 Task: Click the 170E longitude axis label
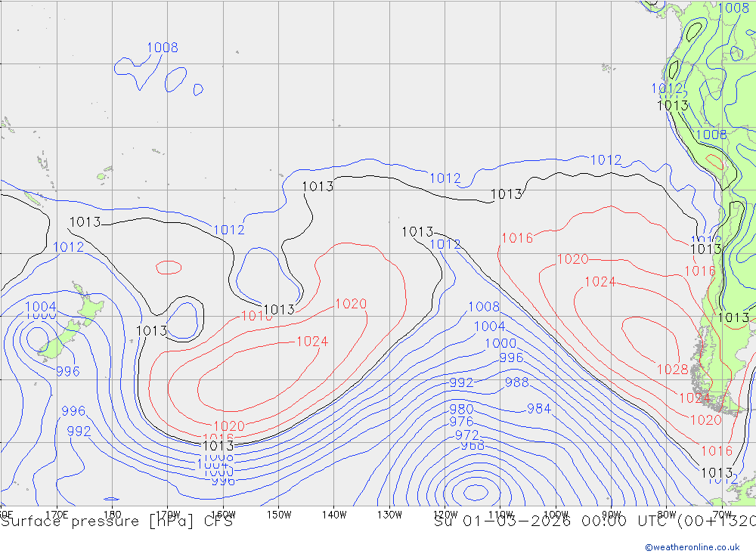pos(57,514)
